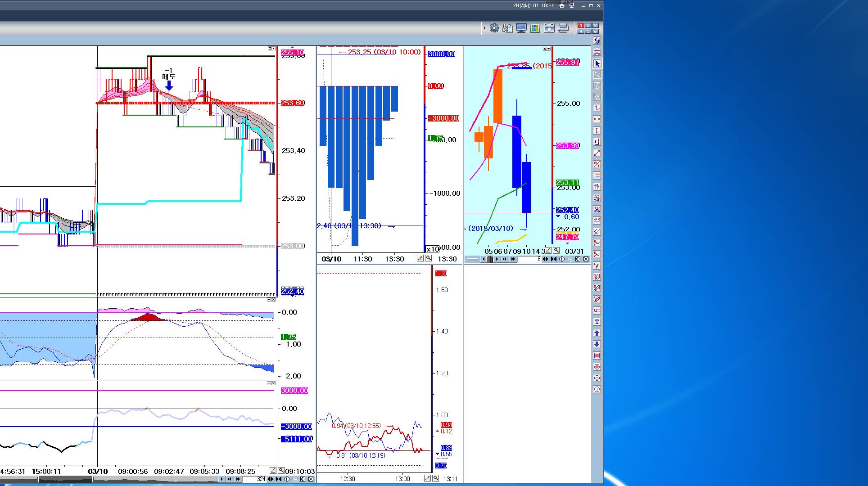This screenshot has width=868, height=486.
Task: Click blue down arrow marker tool
Action: [x=597, y=344]
